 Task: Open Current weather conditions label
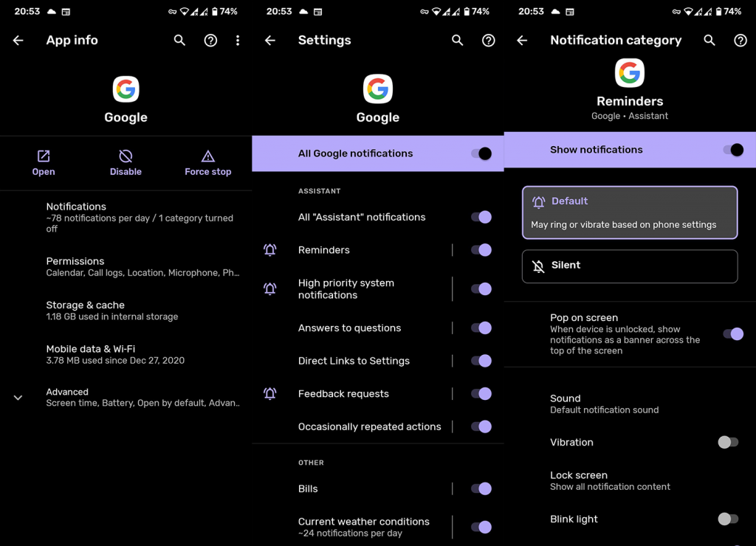(x=363, y=522)
